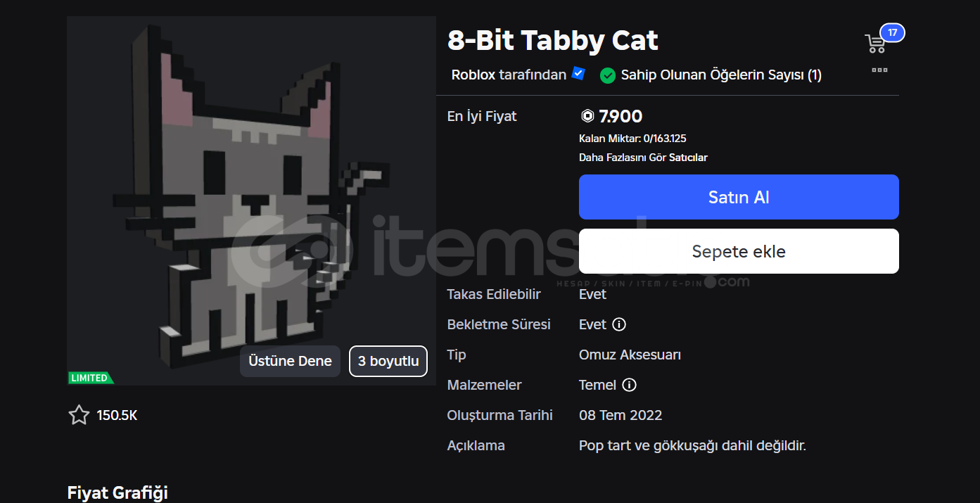The width and height of the screenshot is (980, 503).
Task: Click the Robux currency icon beside 7.900
Action: [587, 116]
